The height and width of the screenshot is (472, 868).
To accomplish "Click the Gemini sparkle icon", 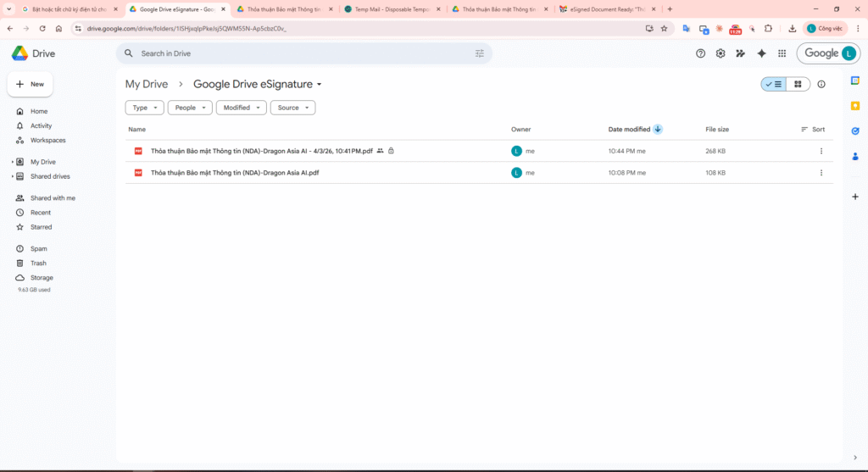I will coord(761,53).
